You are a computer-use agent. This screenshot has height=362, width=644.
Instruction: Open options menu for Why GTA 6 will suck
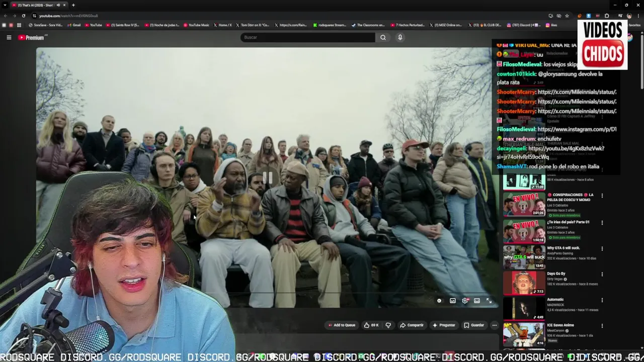point(602,249)
